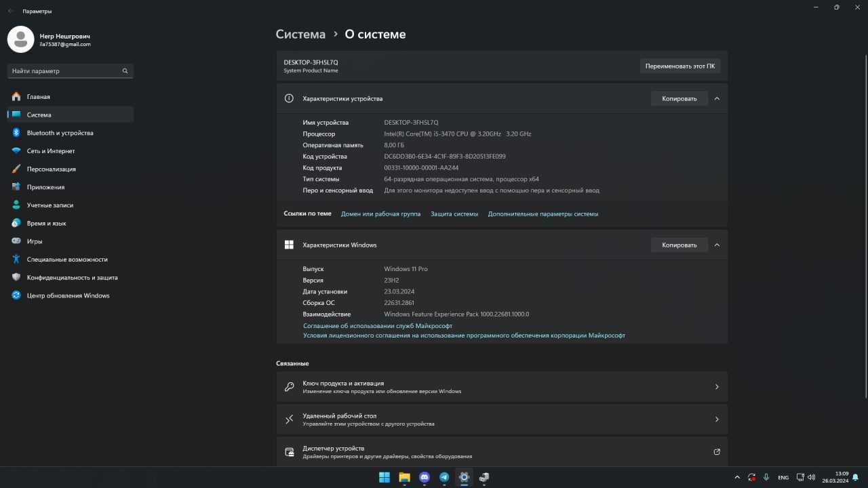This screenshot has height=488, width=868.
Task: Open Telegram from taskbar
Action: pos(444,477)
